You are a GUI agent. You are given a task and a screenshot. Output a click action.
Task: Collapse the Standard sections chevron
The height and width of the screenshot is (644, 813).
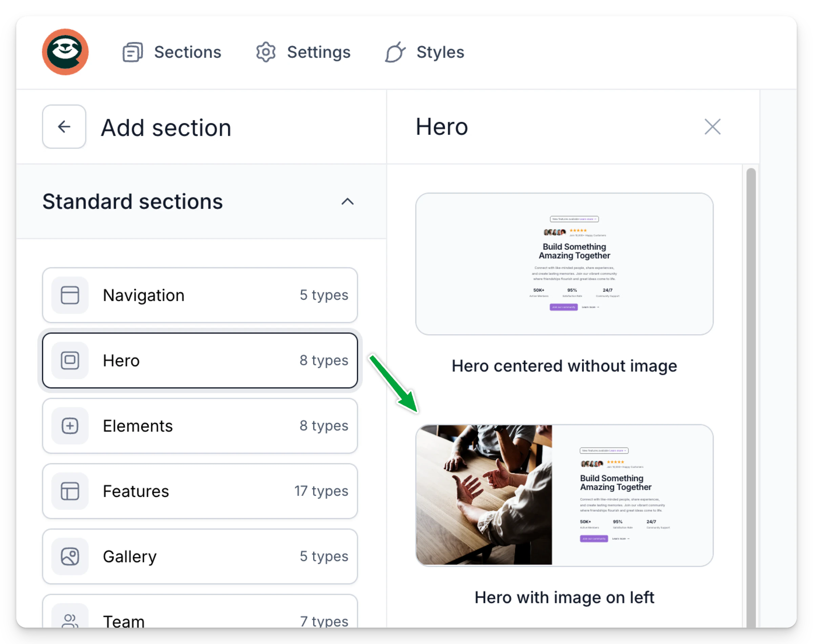pos(347,201)
